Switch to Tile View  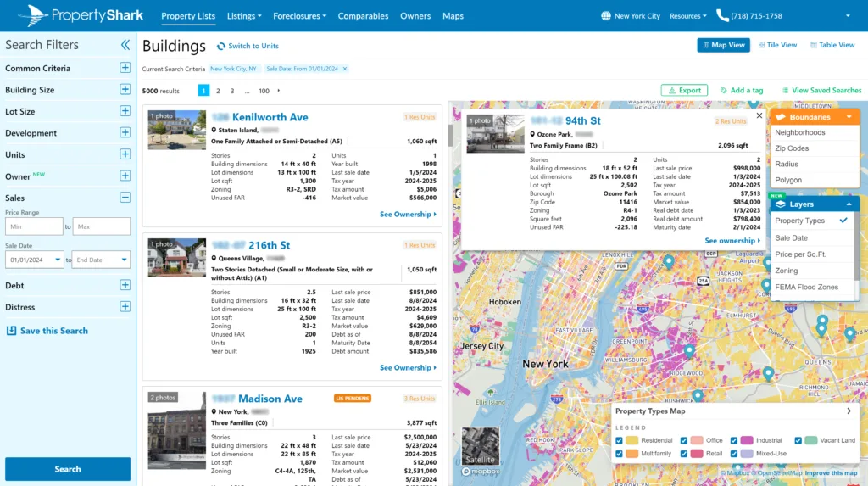click(x=777, y=45)
